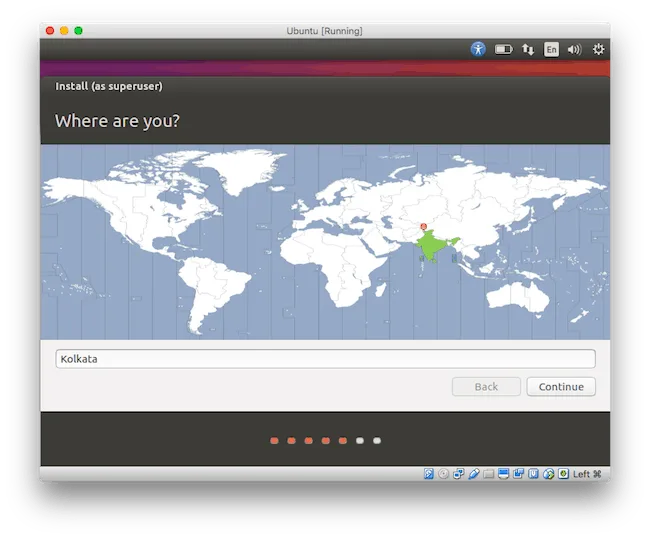Screen dimensions: 650x538
Task: Click the network adapter status icon
Action: tap(458, 474)
